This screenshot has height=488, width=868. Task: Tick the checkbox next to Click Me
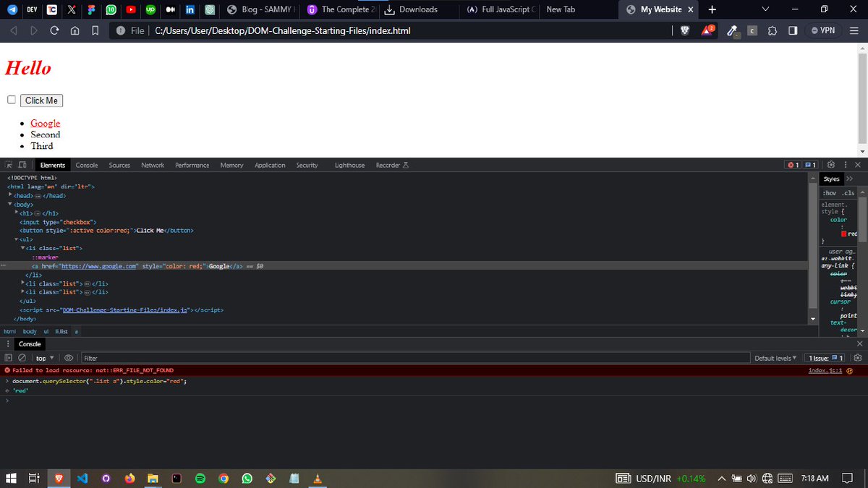tap(11, 100)
